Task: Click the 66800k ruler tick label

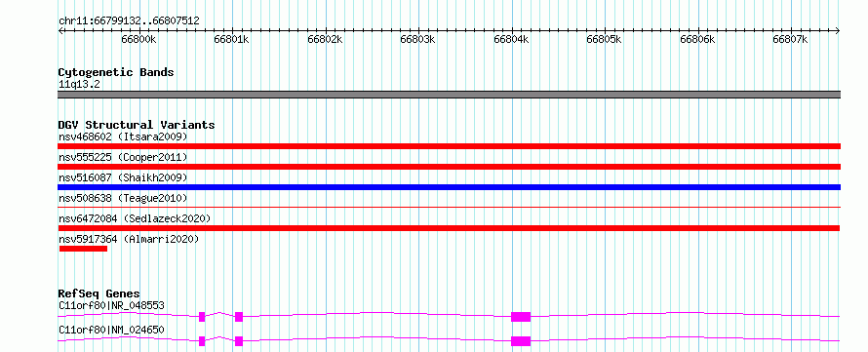Action: pos(138,39)
